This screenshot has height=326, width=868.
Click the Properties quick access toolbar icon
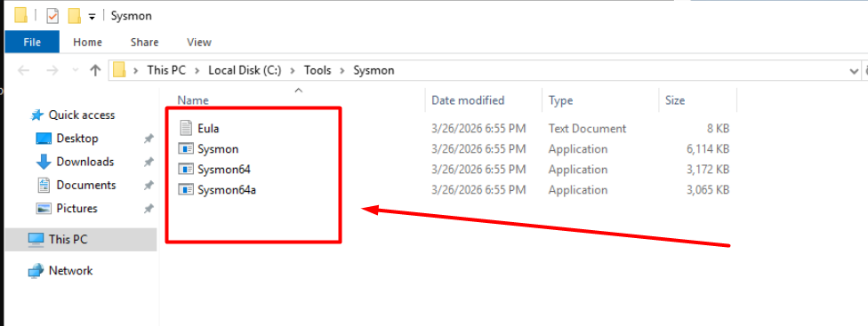pos(52,16)
